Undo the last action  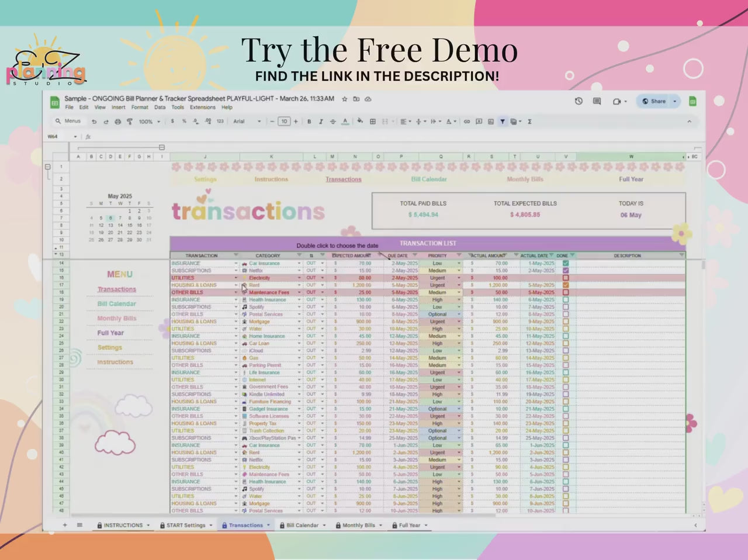[x=94, y=122]
